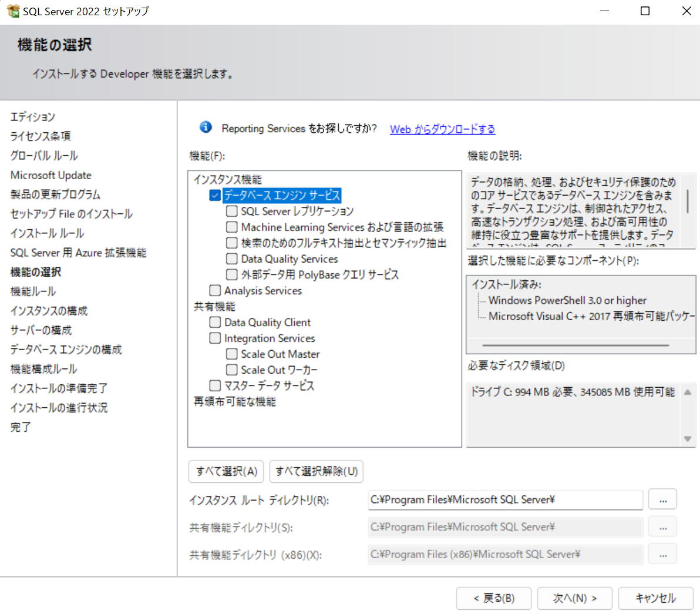Click セットアップ File のインストール step

click(x=72, y=214)
